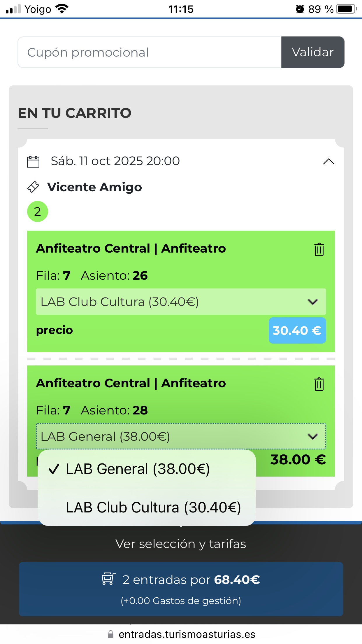The image size is (362, 644).
Task: Click the shopping cart icon in total bar
Action: (108, 579)
